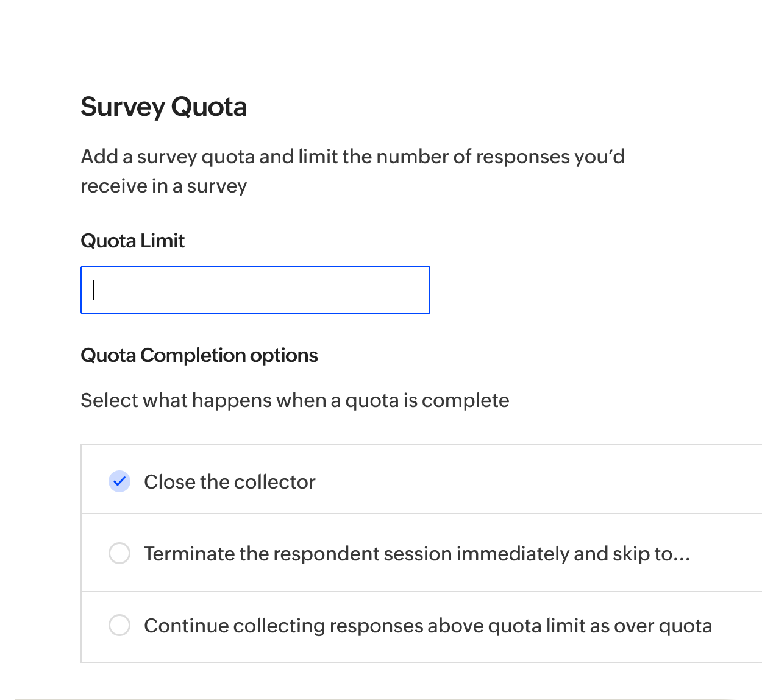Click the Quota Limit input field

pyautogui.click(x=255, y=290)
